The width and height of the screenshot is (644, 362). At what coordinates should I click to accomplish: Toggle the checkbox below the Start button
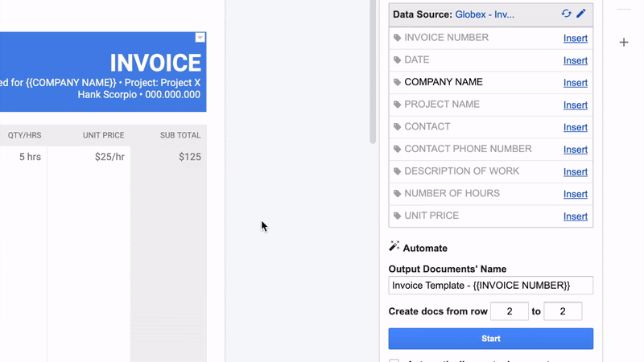(x=394, y=360)
